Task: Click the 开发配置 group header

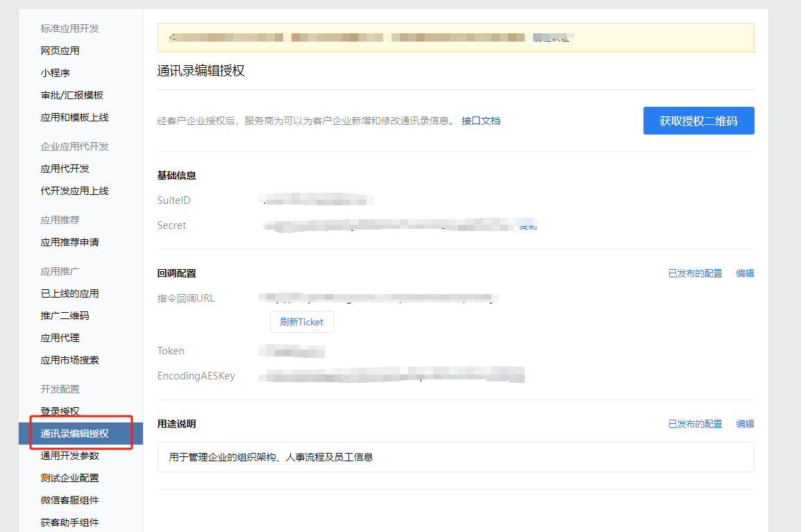Action: (x=60, y=389)
